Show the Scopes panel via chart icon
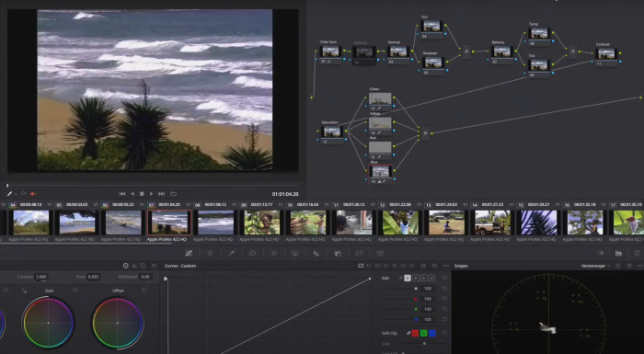Viewport: 644px width, 354px height. click(618, 254)
